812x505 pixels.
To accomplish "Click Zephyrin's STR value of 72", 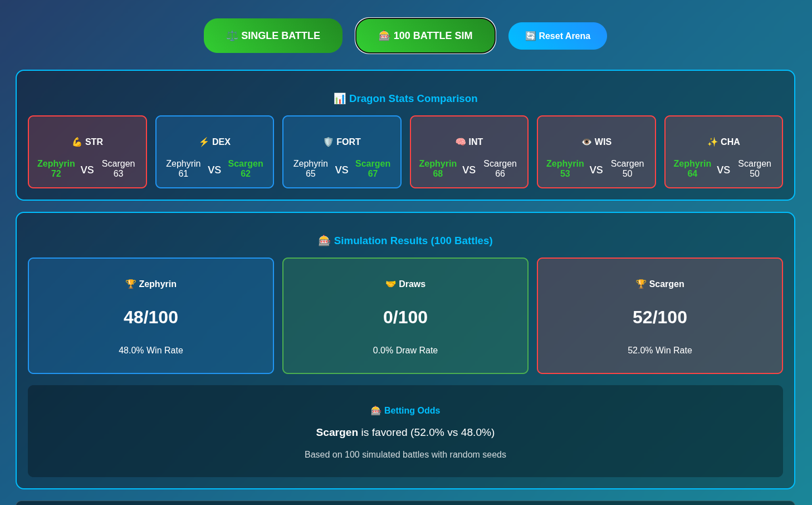I will tap(56, 174).
